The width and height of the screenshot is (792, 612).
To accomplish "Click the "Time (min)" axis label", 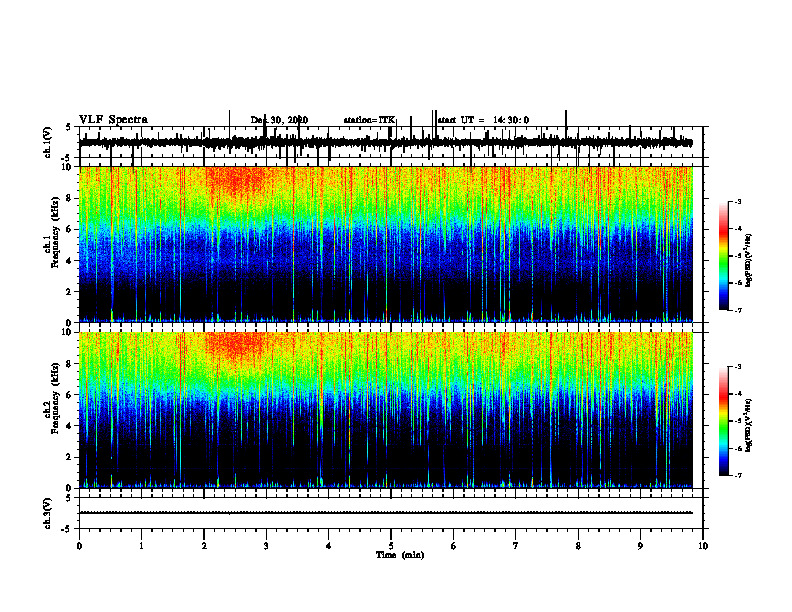I will [x=400, y=555].
